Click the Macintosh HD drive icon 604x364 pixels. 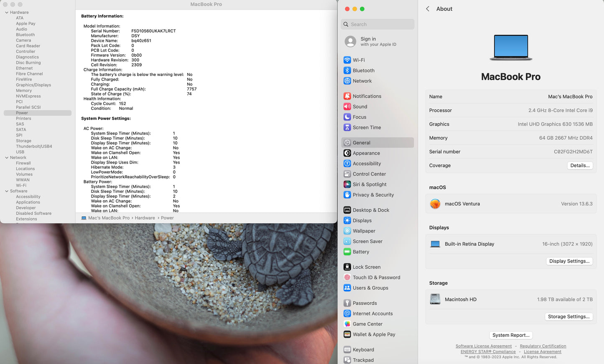click(x=435, y=299)
